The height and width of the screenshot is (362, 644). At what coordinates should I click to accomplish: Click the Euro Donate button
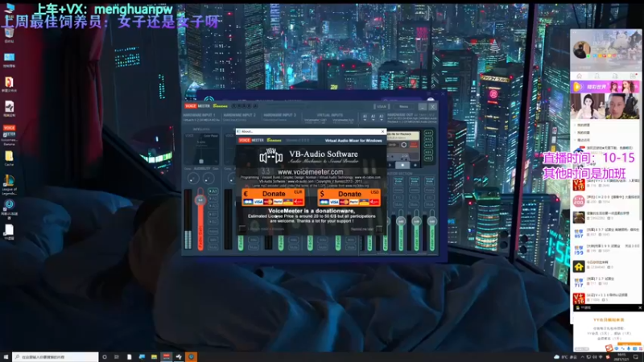tap(273, 197)
